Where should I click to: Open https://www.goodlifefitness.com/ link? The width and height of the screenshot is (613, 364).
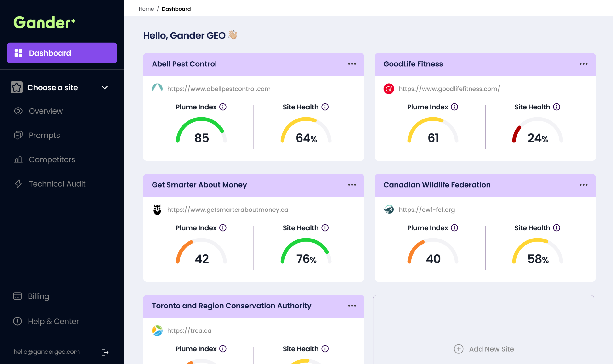pos(449,89)
